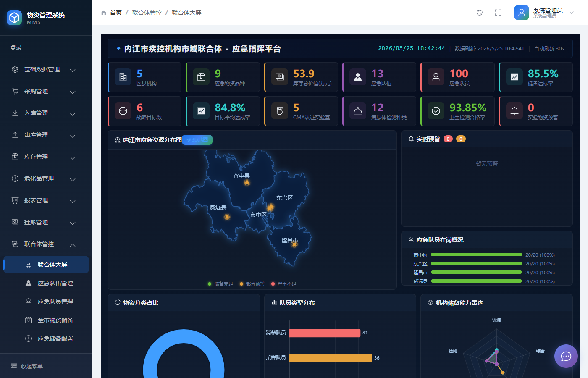Image resolution: width=588 pixels, height=378 pixels.
Task: Expand the 报表管理 menu chevron
Action: 73,201
